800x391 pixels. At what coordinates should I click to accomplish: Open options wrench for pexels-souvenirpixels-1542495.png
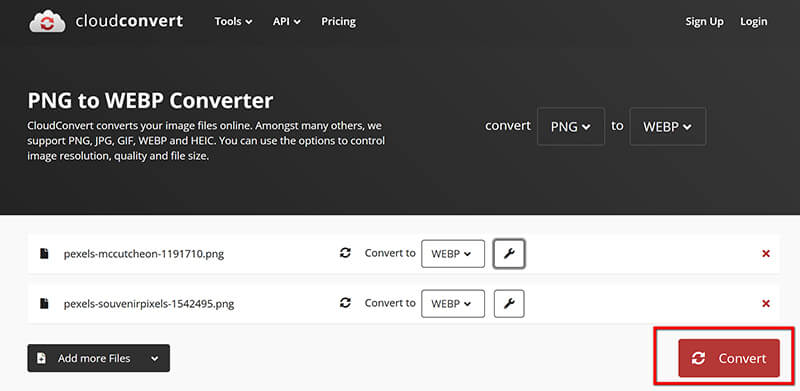[x=509, y=304]
